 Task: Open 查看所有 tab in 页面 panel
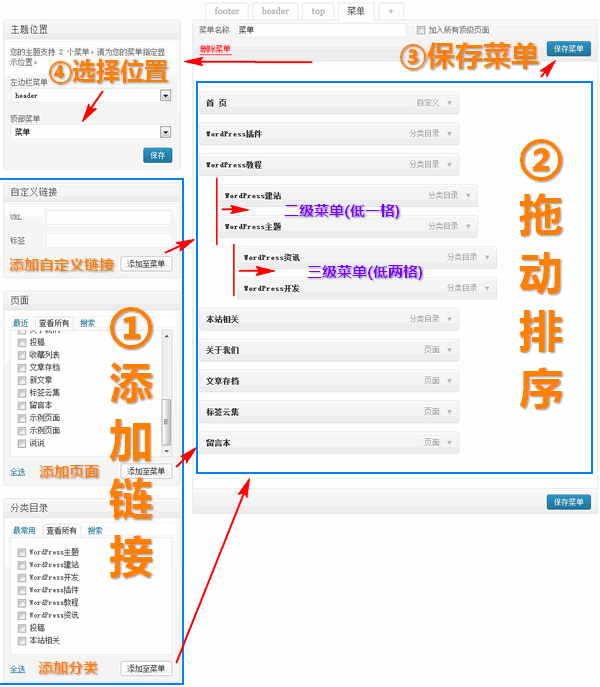pyautogui.click(x=54, y=323)
